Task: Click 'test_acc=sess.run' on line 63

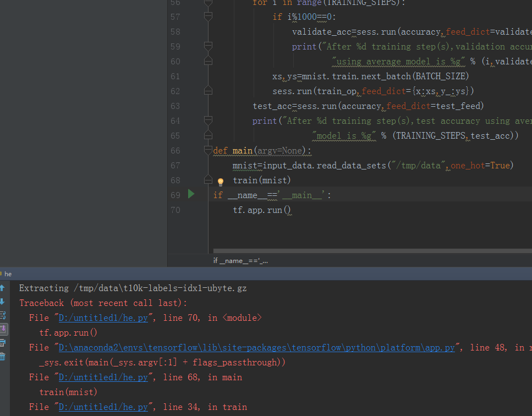Action: click(294, 106)
